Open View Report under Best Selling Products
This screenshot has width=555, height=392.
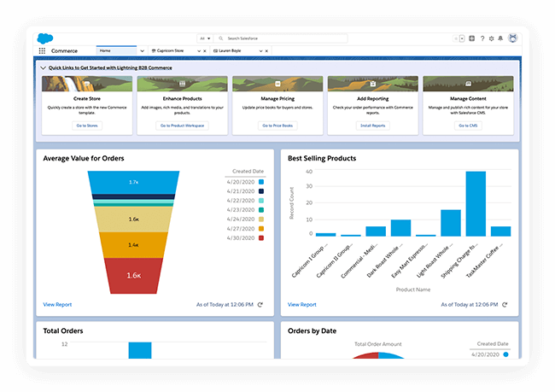click(x=301, y=305)
